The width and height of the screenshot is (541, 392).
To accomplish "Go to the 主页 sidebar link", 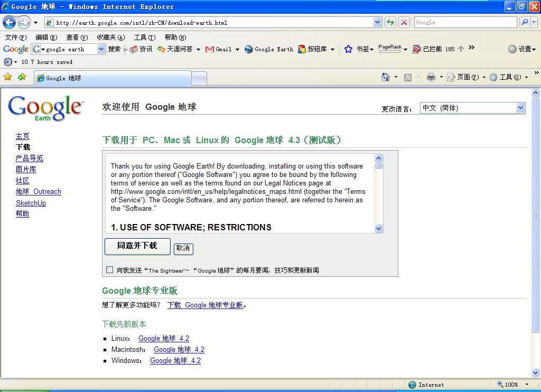I will point(22,136).
